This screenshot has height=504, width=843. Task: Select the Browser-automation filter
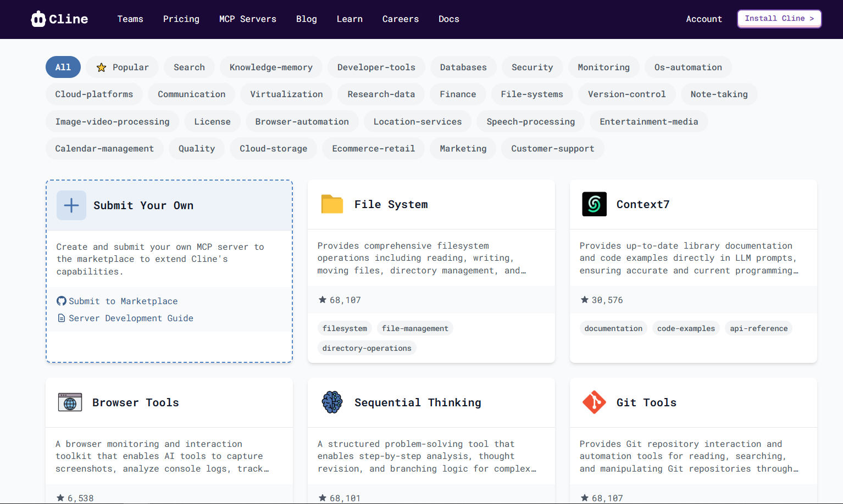coord(302,121)
